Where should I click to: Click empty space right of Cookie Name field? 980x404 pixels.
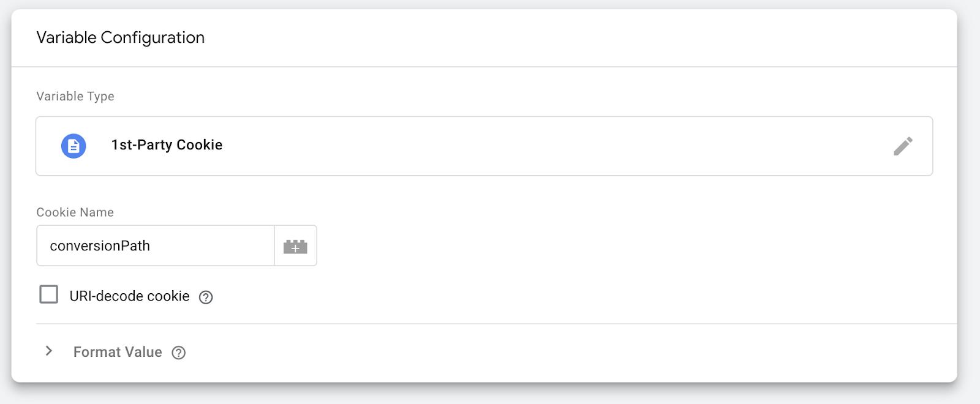point(612,246)
